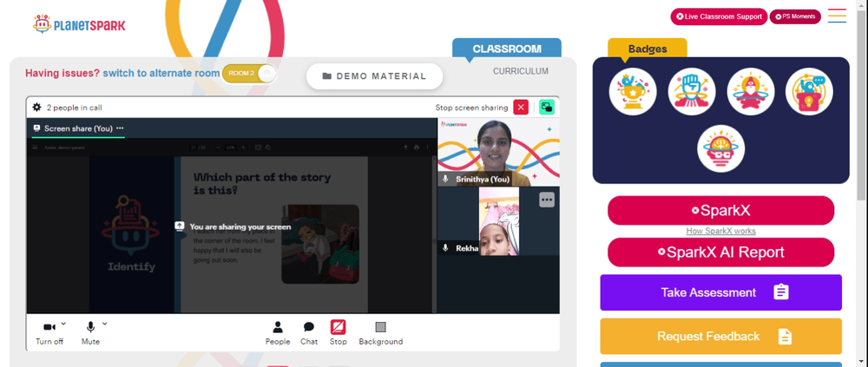Turn off the camera

tap(49, 332)
